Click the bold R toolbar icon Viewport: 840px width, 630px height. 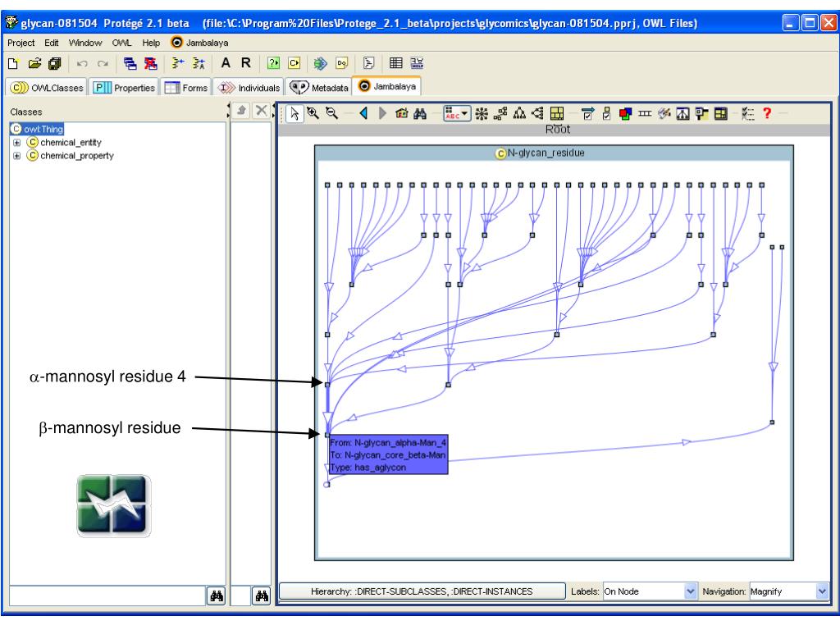coord(246,63)
